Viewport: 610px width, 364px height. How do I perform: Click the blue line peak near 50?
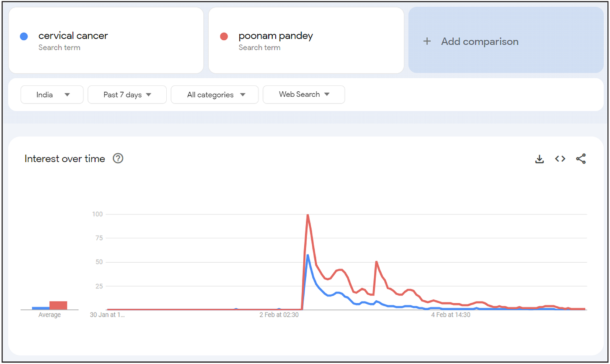[x=308, y=256]
